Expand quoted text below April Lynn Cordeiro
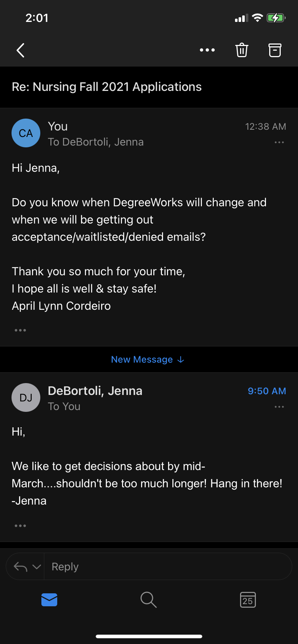Viewport: 298px width, 644px height. coord(20,330)
